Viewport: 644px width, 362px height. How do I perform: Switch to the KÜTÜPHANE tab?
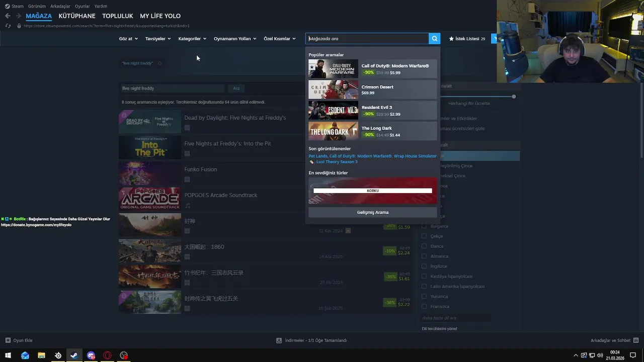click(77, 16)
